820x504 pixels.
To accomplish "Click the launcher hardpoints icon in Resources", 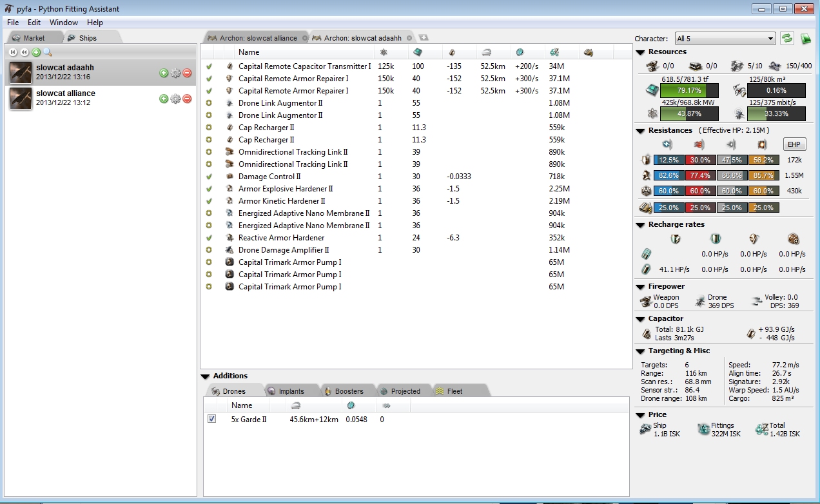I will 695,66.
